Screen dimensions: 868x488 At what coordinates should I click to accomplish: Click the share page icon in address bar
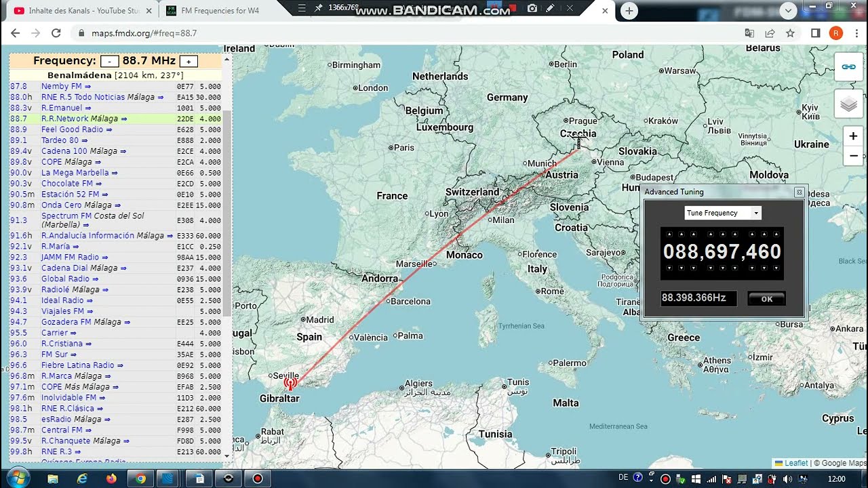click(770, 33)
